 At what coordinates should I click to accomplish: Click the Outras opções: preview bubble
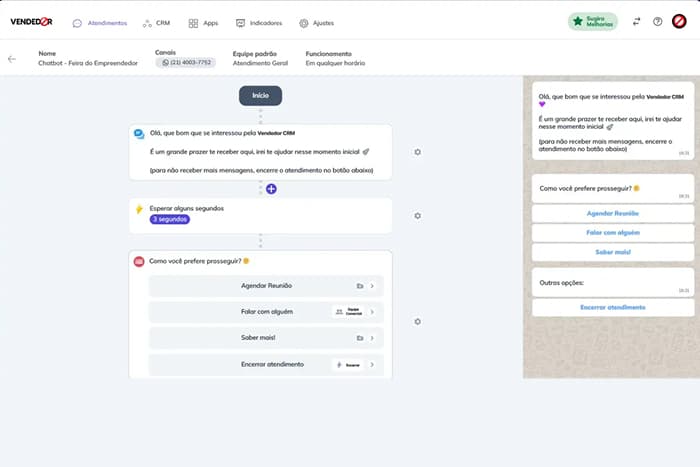click(613, 283)
